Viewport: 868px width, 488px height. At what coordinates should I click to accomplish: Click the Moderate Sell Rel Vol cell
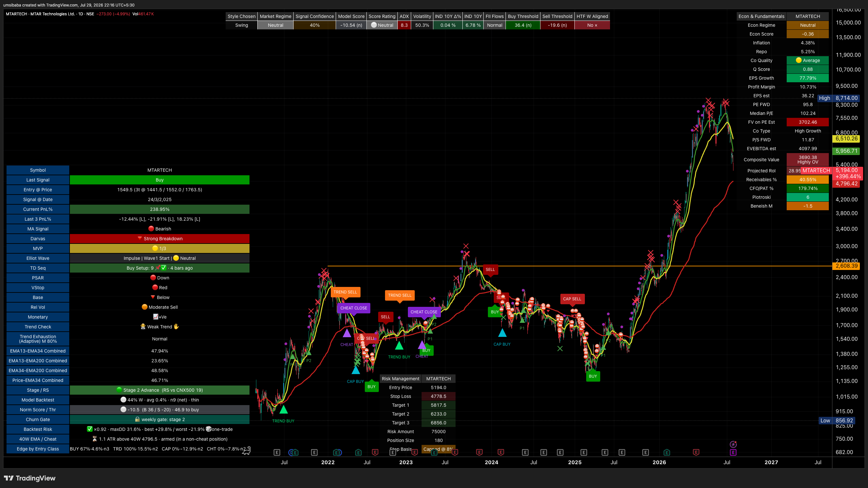click(x=160, y=307)
